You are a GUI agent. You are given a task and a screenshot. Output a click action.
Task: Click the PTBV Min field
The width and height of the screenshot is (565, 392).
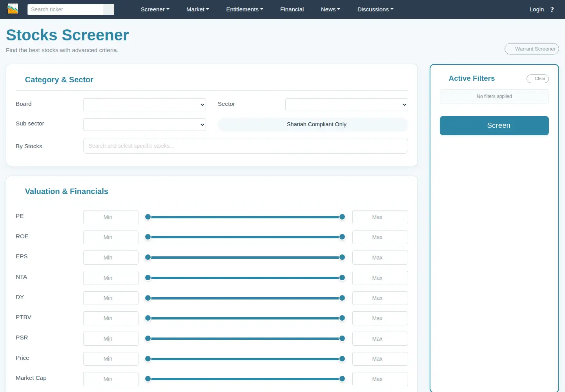pos(111,318)
